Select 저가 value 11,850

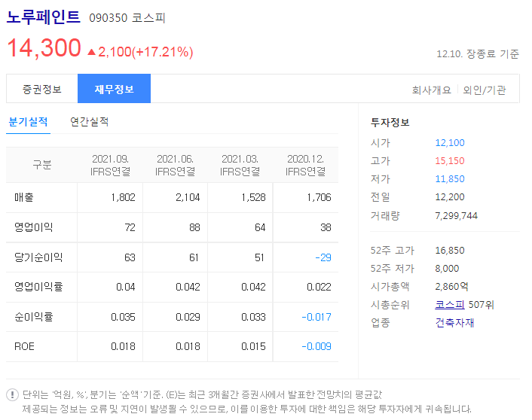[450, 178]
